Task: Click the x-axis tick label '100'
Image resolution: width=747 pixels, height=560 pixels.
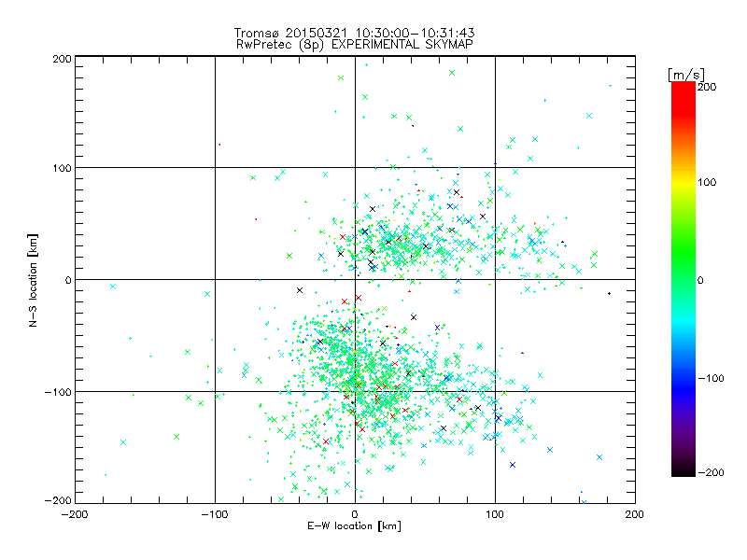Action: [x=495, y=514]
